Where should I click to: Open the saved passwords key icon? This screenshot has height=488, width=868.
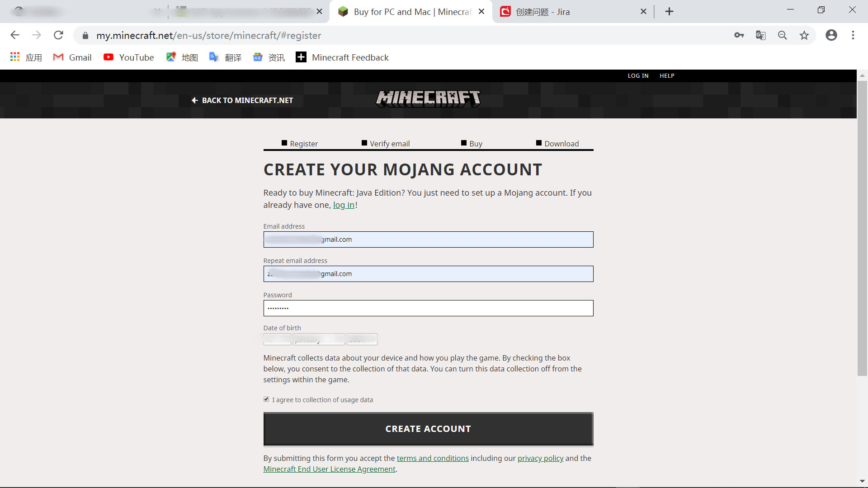pos(739,35)
